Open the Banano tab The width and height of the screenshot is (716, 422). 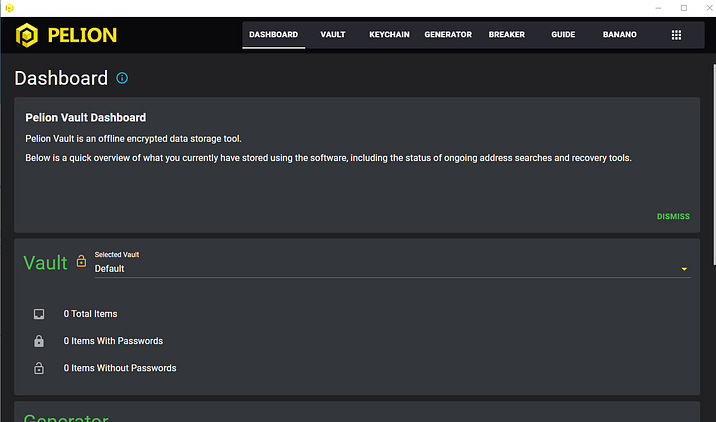619,35
